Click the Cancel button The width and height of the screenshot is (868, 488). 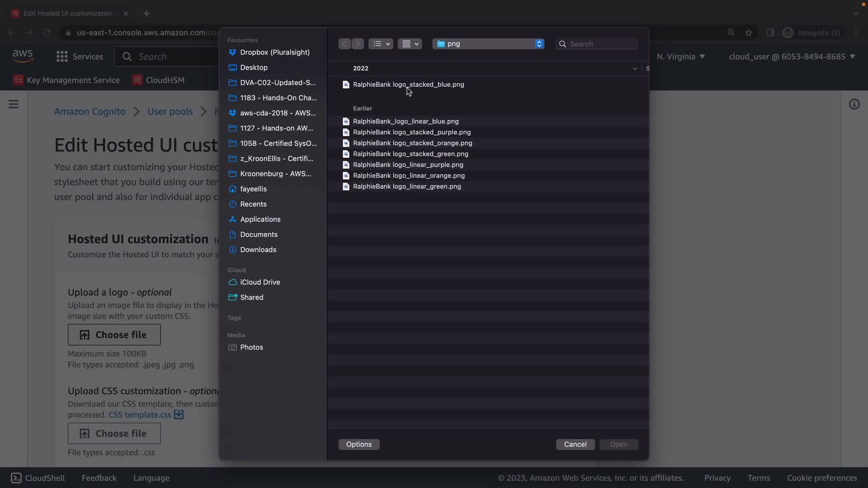point(575,444)
